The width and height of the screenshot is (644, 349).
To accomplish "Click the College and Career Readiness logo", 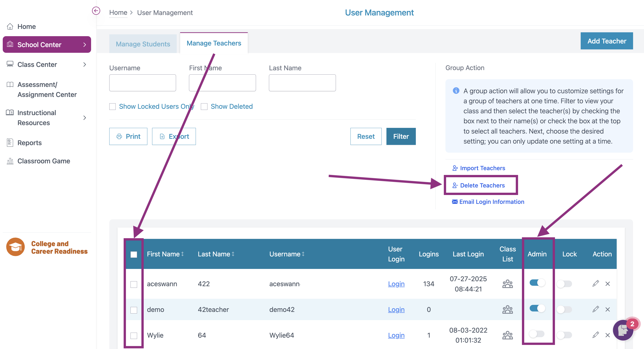I will pyautogui.click(x=47, y=247).
